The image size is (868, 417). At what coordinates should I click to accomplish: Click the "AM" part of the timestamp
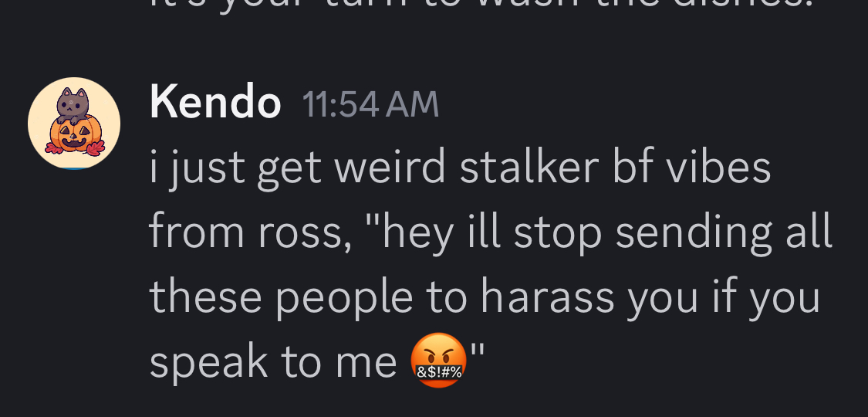pyautogui.click(x=413, y=105)
